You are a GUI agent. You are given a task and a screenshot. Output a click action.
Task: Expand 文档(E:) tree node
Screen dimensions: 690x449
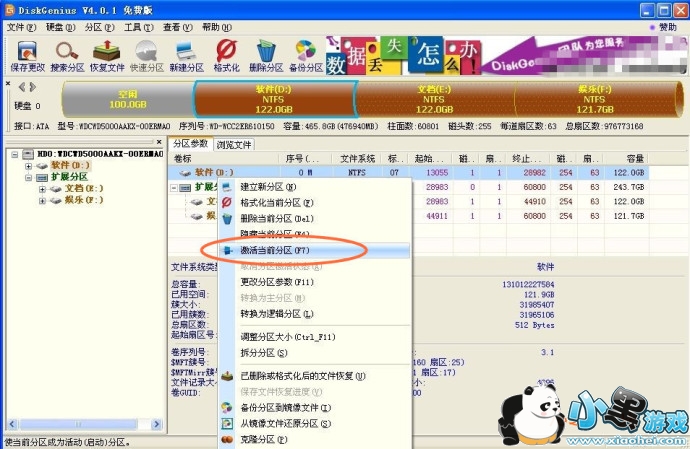click(x=42, y=189)
